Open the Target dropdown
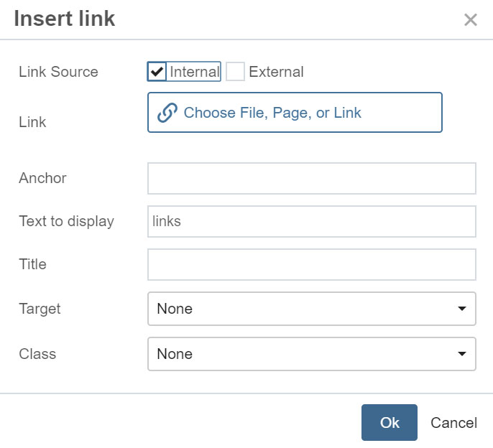 312,309
